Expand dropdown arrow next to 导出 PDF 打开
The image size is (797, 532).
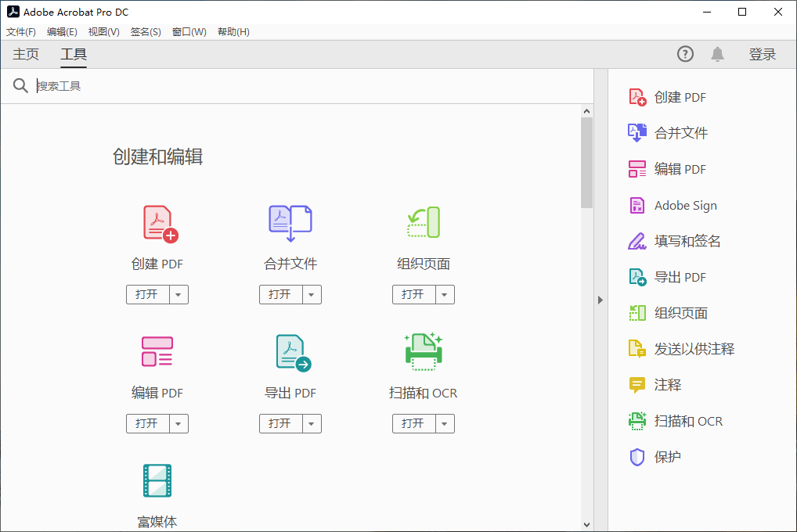(x=312, y=424)
